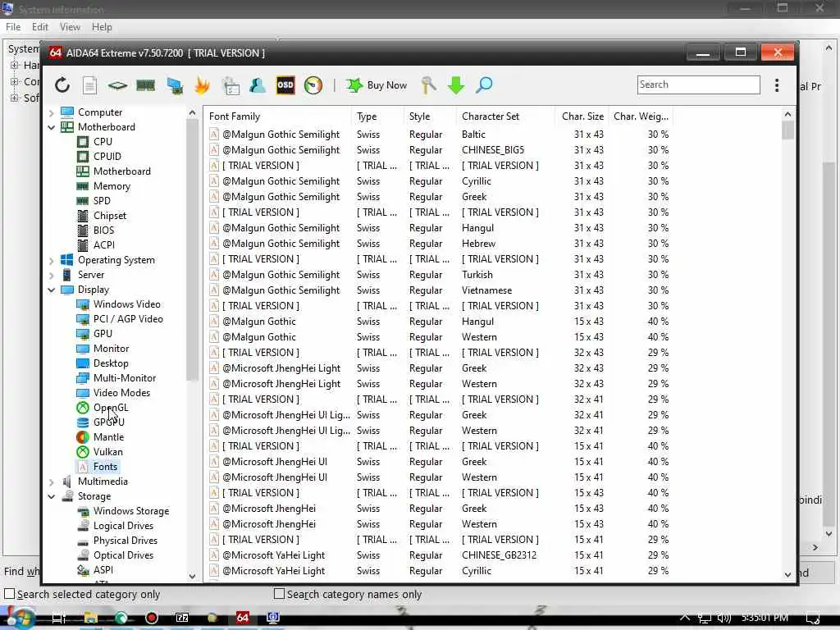Click the network computer toolbar icon
Screen dimensions: 840x630
tap(174, 85)
